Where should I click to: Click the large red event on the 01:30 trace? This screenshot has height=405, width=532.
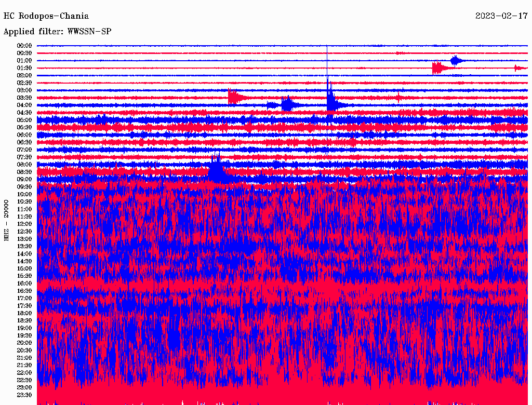pos(438,68)
